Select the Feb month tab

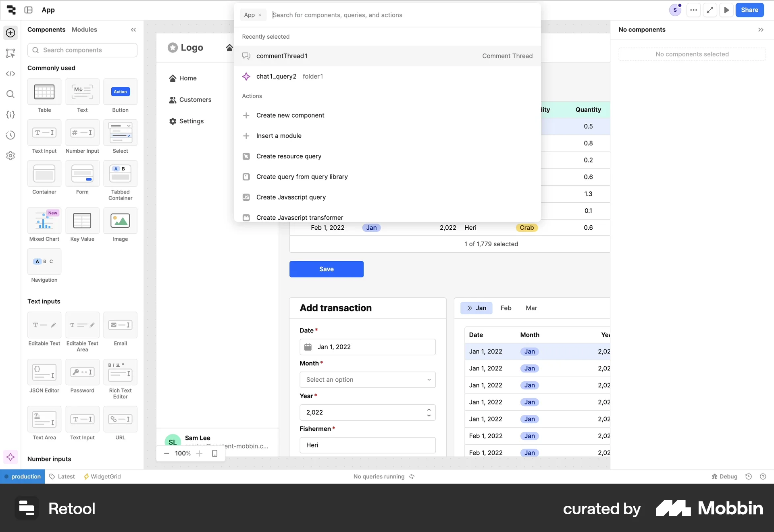coord(506,308)
